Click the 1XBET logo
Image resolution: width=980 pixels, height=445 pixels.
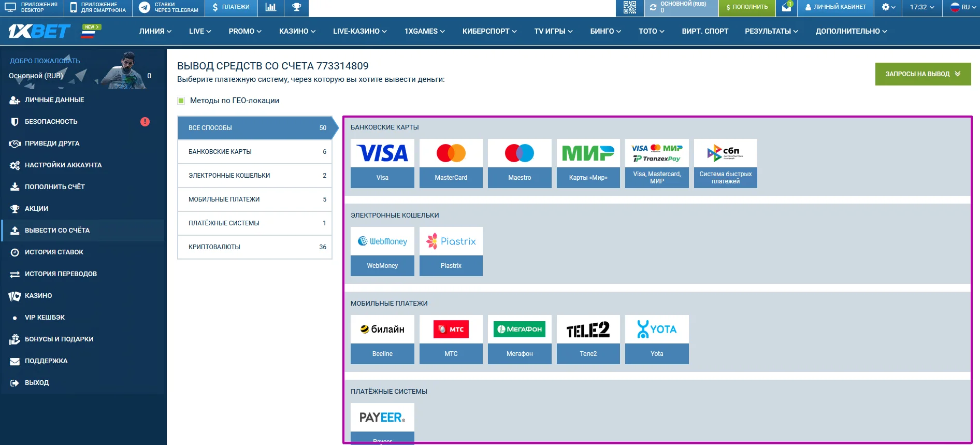(x=39, y=31)
